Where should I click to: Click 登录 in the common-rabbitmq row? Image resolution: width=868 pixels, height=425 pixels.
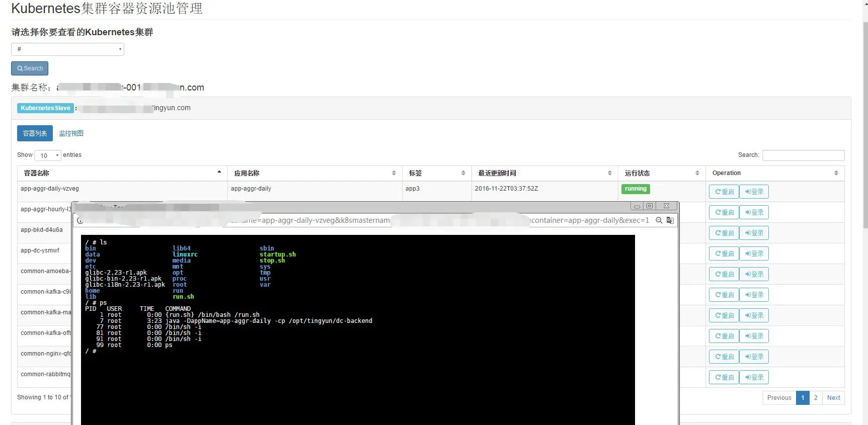[x=754, y=377]
